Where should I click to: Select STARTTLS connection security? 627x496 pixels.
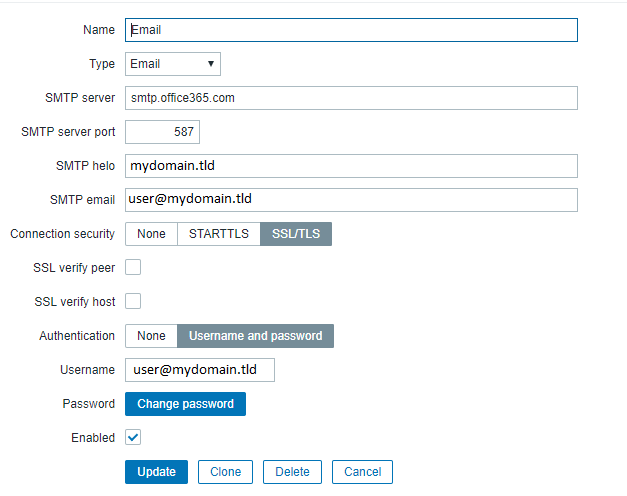pyautogui.click(x=218, y=234)
